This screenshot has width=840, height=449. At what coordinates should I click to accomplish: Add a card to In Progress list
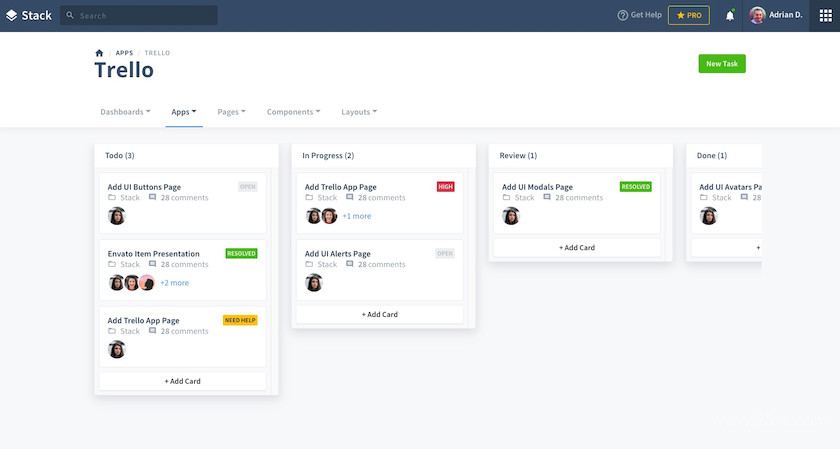380,315
